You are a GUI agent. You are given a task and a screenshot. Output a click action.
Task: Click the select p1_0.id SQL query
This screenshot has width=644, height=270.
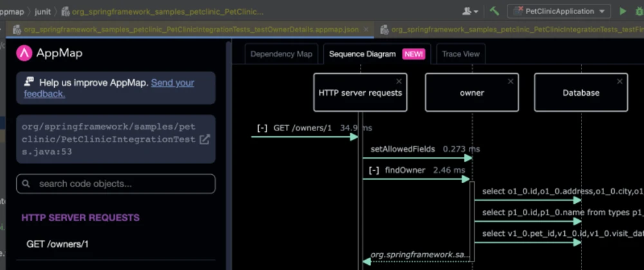[x=563, y=213]
